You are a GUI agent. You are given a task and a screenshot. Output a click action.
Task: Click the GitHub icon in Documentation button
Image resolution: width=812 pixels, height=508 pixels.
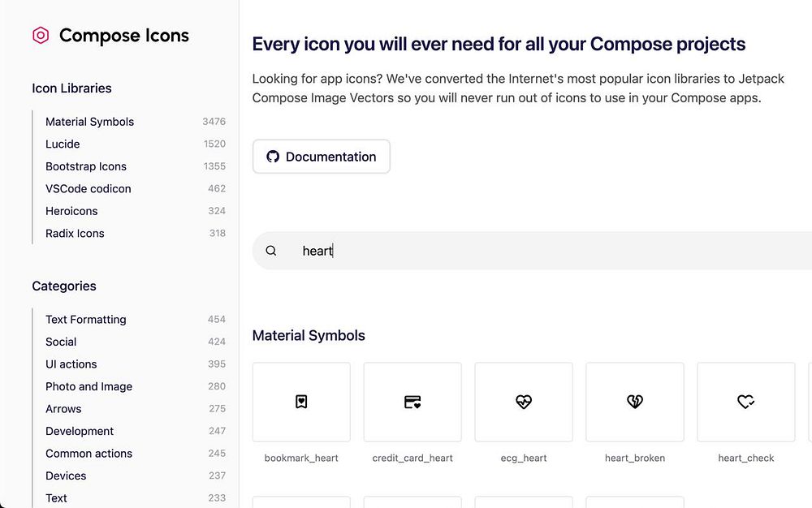click(x=273, y=157)
